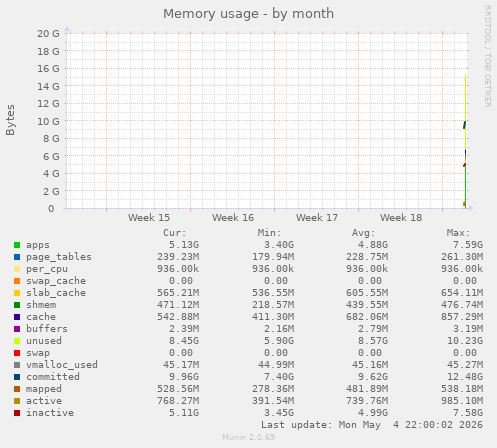This screenshot has height=448, width=497.
Task: Select the 'inactive' legend label
Action: point(50,413)
